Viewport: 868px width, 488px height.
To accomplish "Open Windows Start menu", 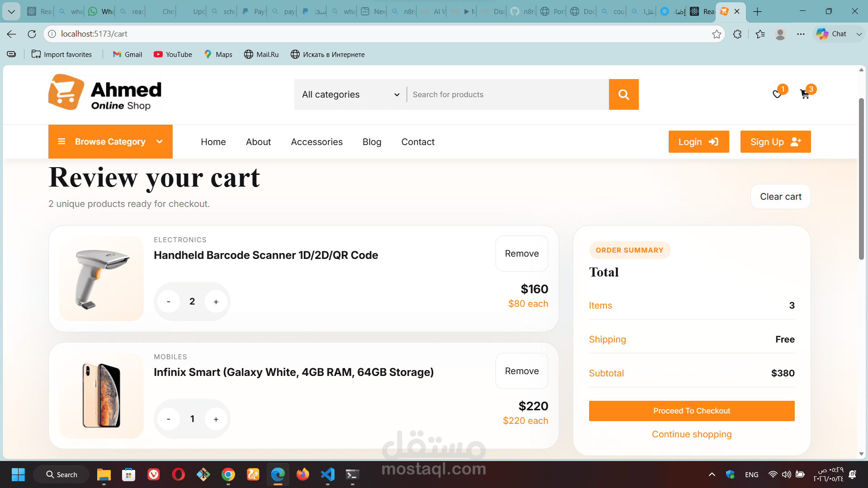I will (18, 474).
